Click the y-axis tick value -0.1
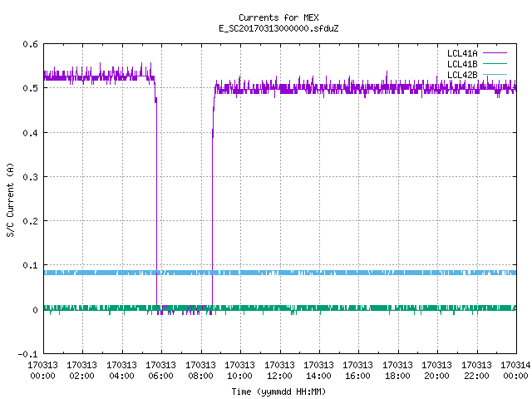 tap(27, 354)
